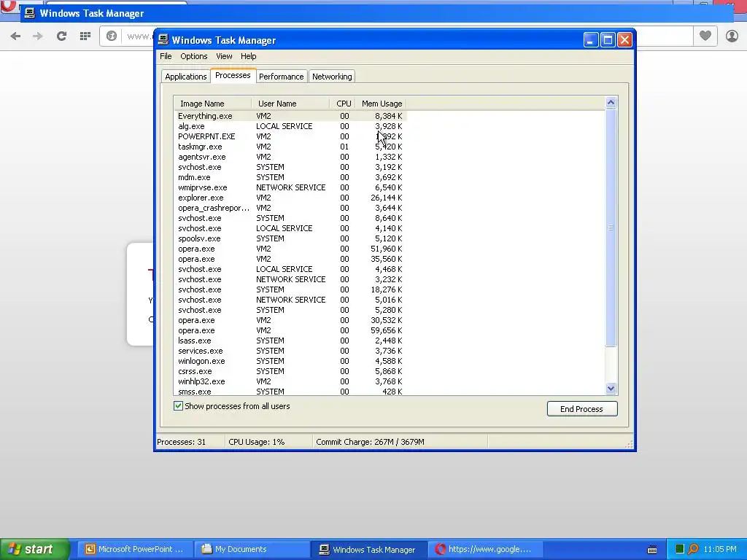Click the site info globe icon in address bar

[x=112, y=36]
